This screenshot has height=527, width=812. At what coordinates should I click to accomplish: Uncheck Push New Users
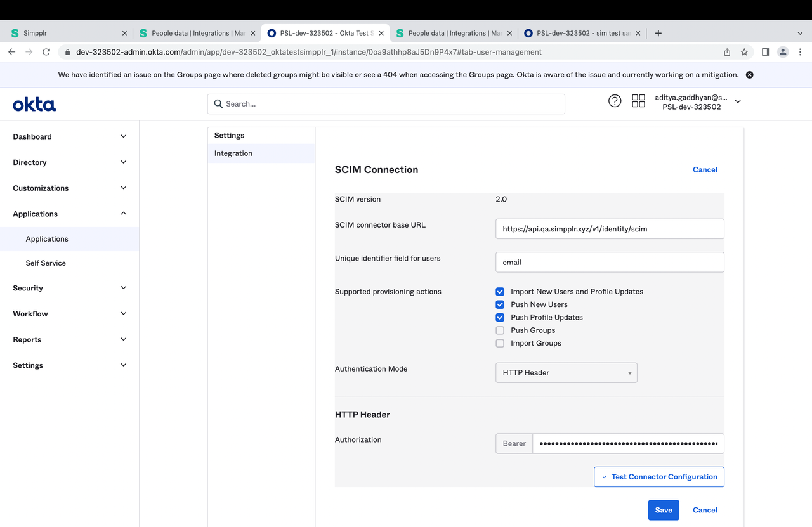tap(500, 304)
